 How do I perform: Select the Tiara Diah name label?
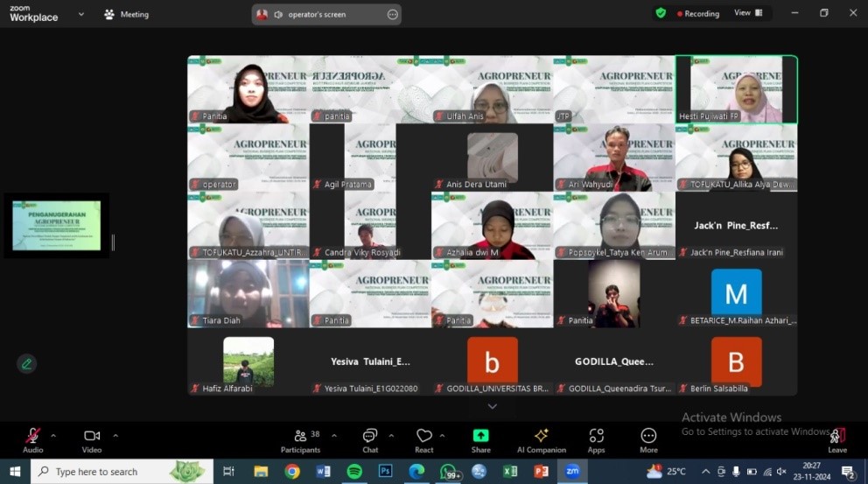tap(216, 320)
